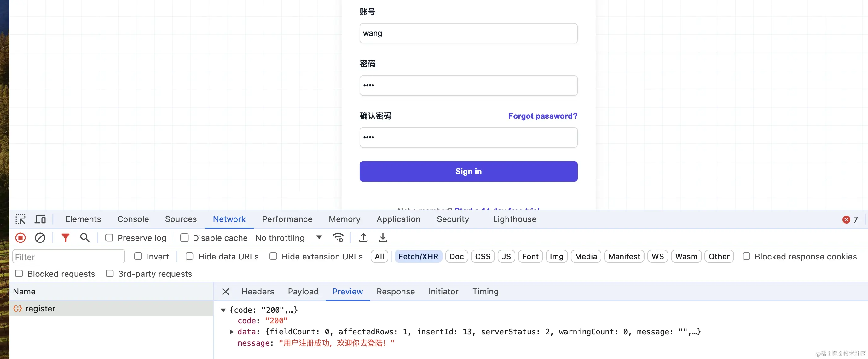Enable the Preserve log checkbox
This screenshot has width=868, height=359.
[109, 238]
